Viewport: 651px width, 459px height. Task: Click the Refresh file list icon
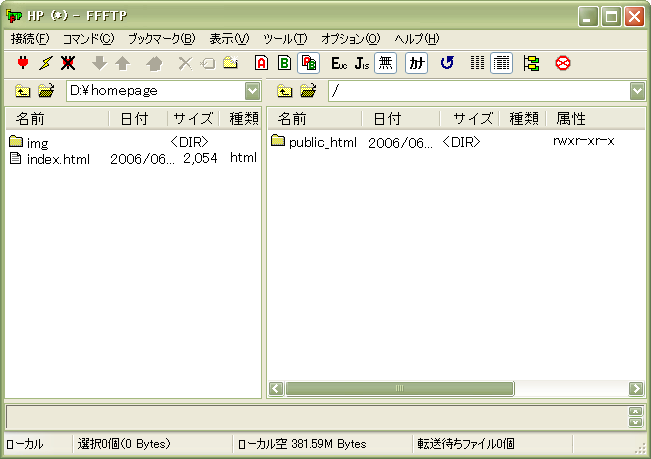[447, 63]
